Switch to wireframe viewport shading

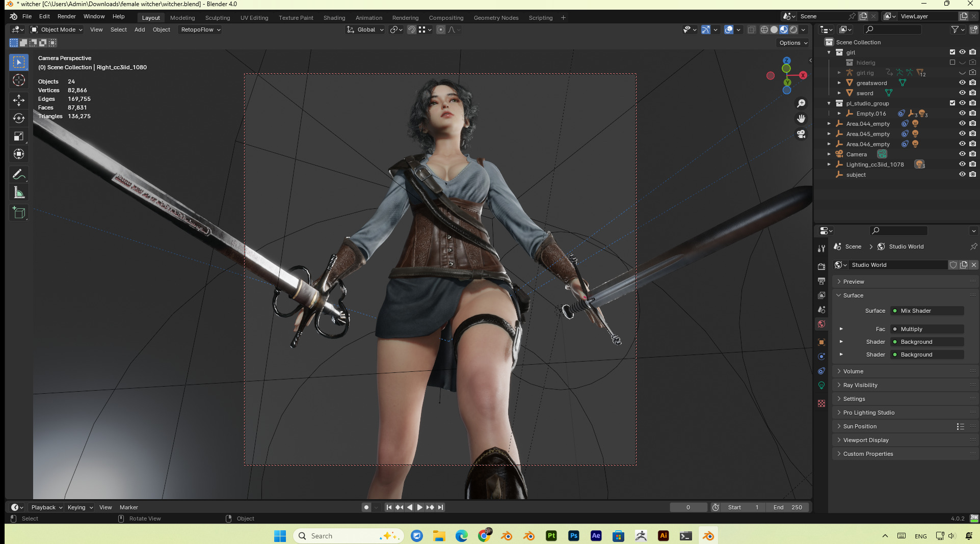point(764,30)
